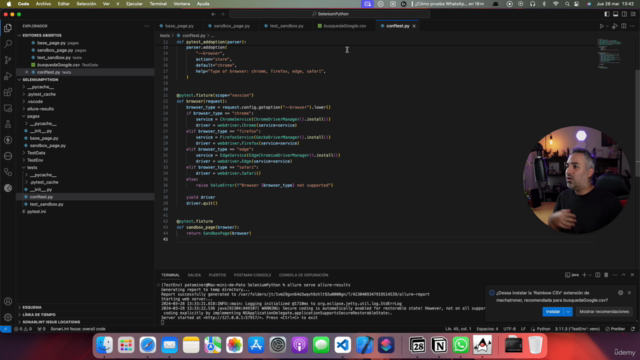Toggle secondary sidebar in title bar

(x=624, y=14)
